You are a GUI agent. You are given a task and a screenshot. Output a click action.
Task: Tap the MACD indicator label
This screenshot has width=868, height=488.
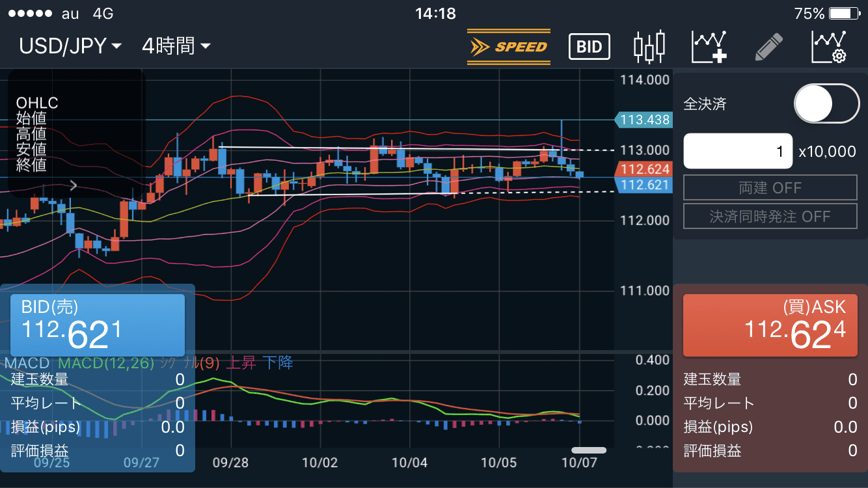[27, 363]
